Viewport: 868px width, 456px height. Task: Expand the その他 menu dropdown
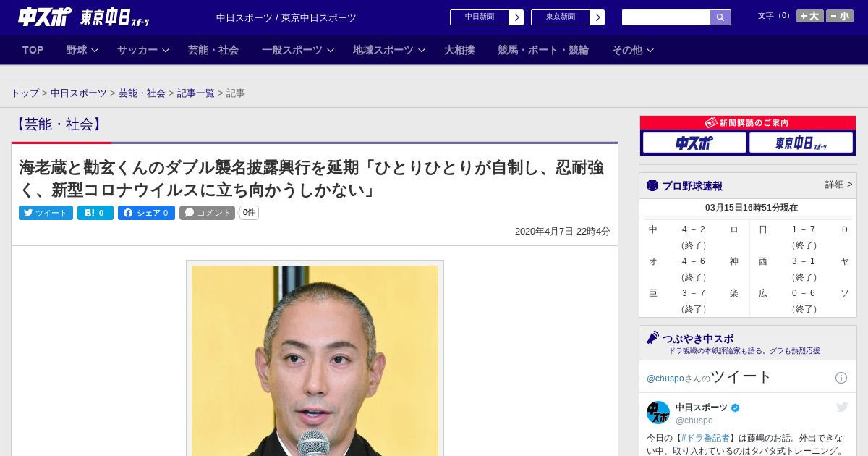pyautogui.click(x=633, y=50)
